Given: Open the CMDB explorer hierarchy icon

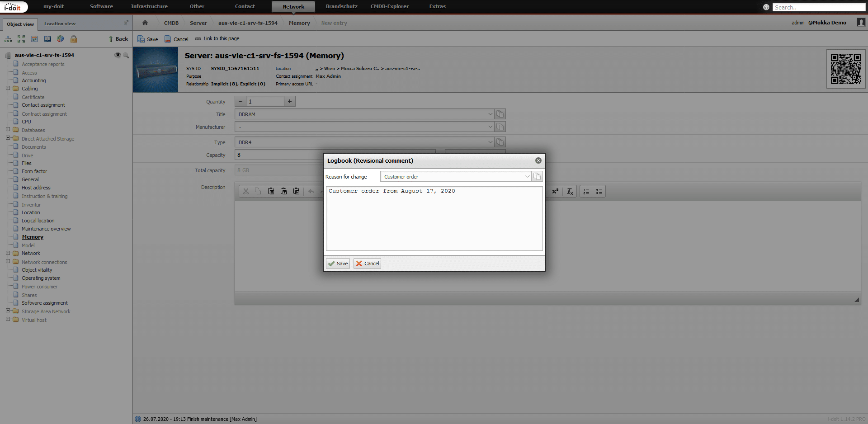Looking at the screenshot, I should 8,39.
